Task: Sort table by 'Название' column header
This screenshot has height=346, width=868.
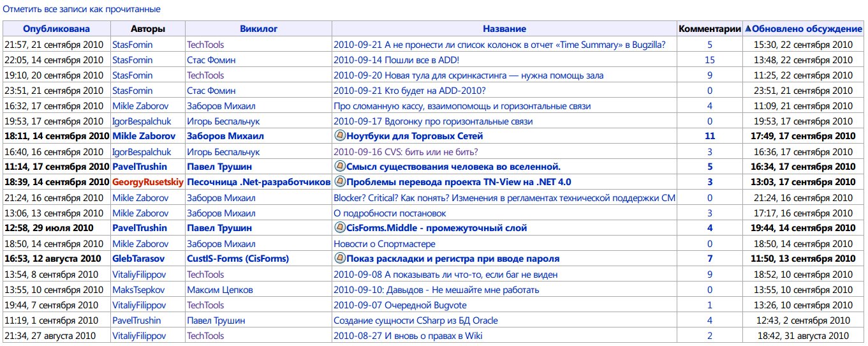Action: 504,29
